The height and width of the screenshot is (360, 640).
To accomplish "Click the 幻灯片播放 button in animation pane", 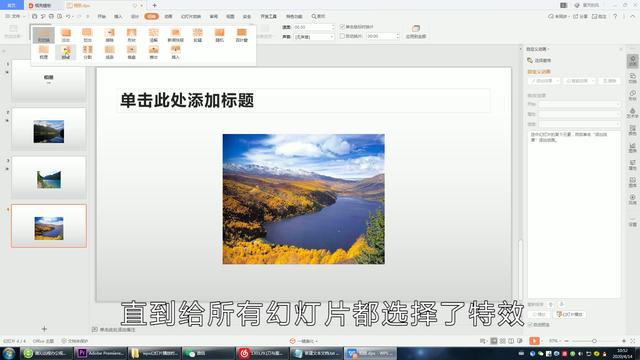I will 570,314.
